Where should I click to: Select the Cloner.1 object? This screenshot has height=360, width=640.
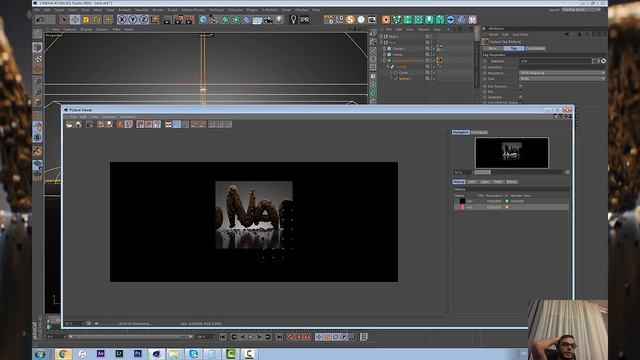(x=399, y=48)
